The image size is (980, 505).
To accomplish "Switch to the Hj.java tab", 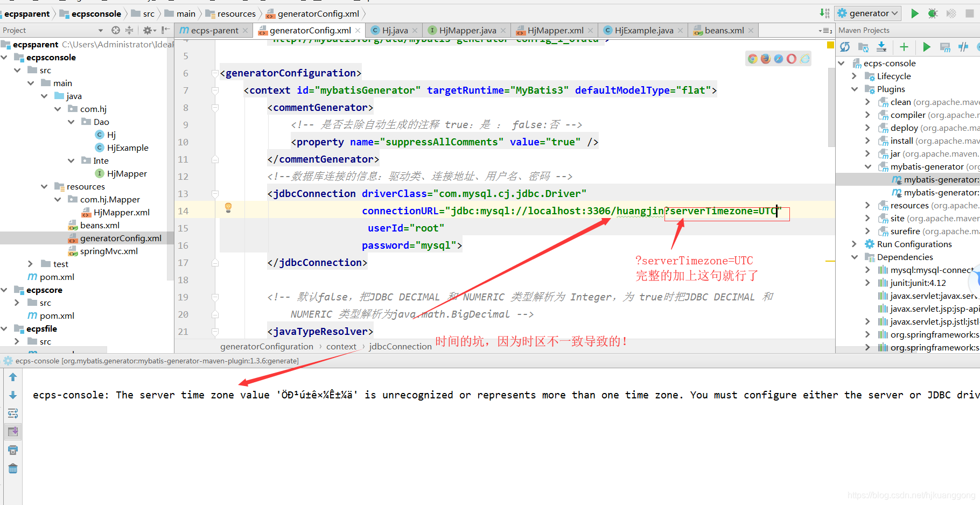I will coord(394,31).
